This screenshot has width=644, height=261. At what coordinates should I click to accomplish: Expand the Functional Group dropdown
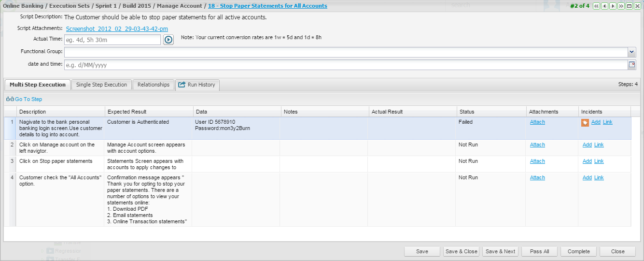click(631, 52)
